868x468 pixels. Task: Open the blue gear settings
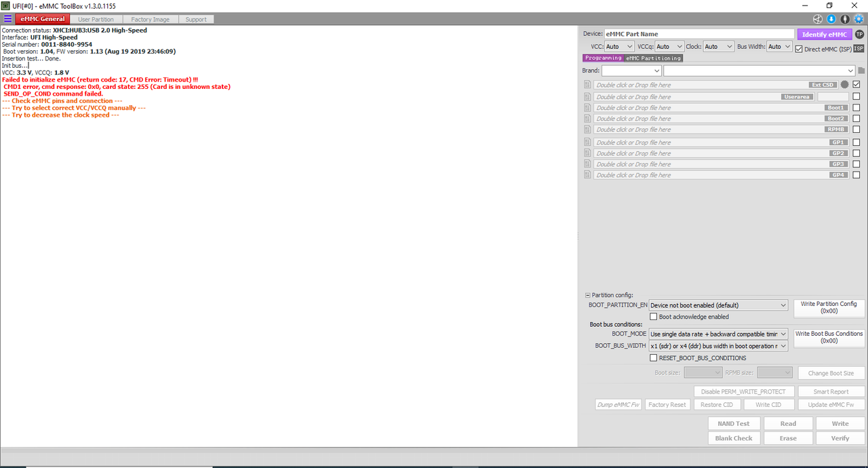pyautogui.click(x=859, y=19)
